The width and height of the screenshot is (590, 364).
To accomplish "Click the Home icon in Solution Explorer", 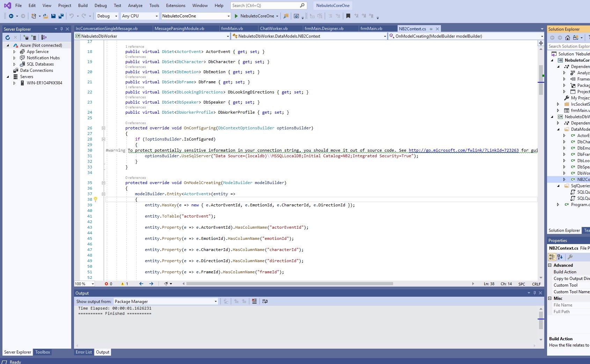I will (x=568, y=37).
